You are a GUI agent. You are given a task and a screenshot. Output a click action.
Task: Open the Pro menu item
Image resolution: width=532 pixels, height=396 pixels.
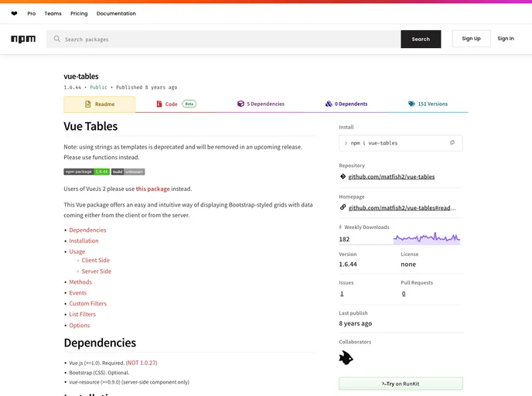[32, 14]
